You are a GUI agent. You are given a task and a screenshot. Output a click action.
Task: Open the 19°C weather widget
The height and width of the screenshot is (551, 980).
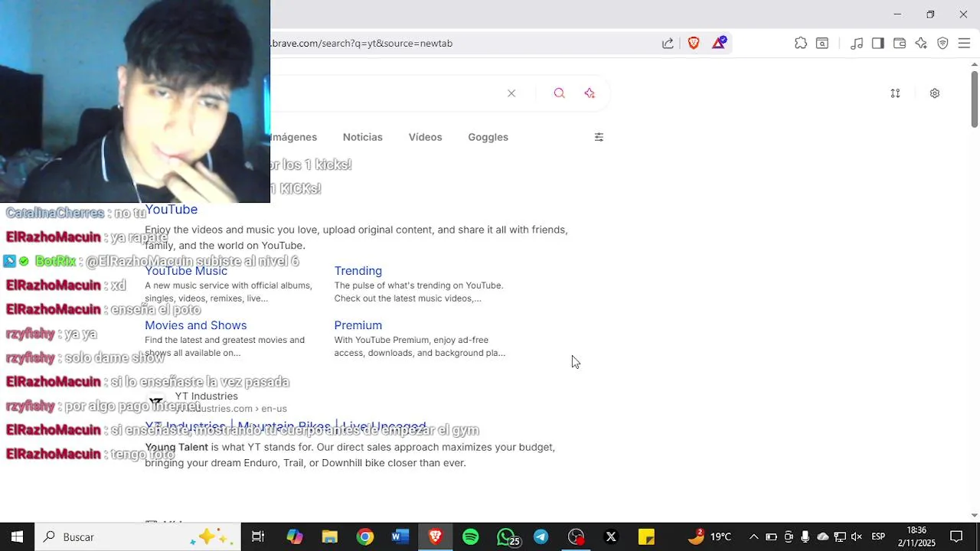pos(709,537)
